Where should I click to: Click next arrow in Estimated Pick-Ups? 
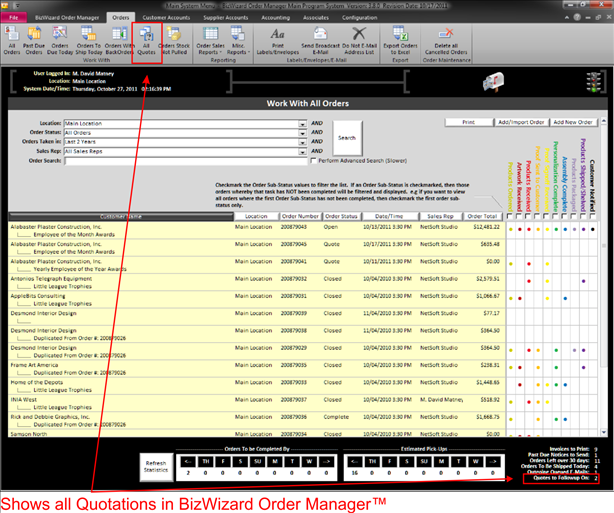click(493, 461)
